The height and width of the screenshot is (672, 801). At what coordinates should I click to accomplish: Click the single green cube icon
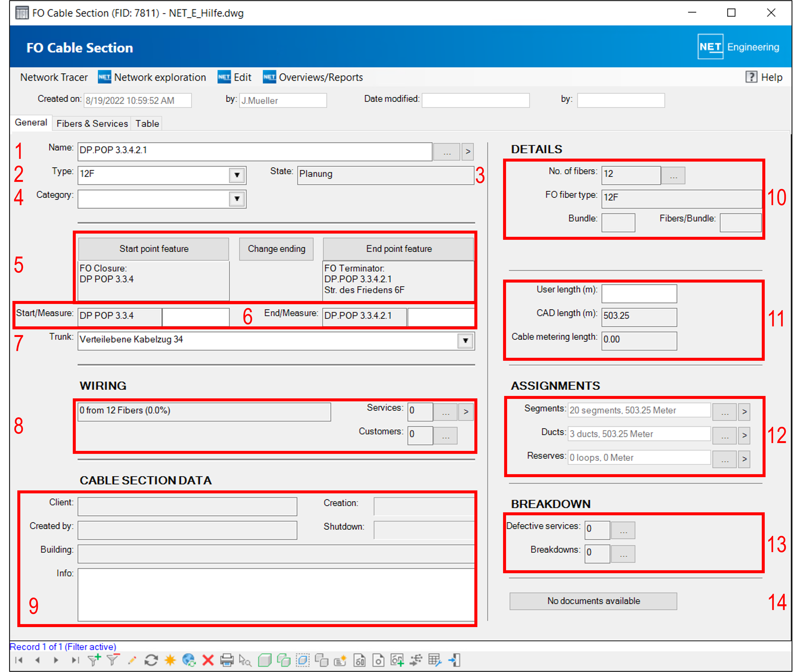[264, 660]
